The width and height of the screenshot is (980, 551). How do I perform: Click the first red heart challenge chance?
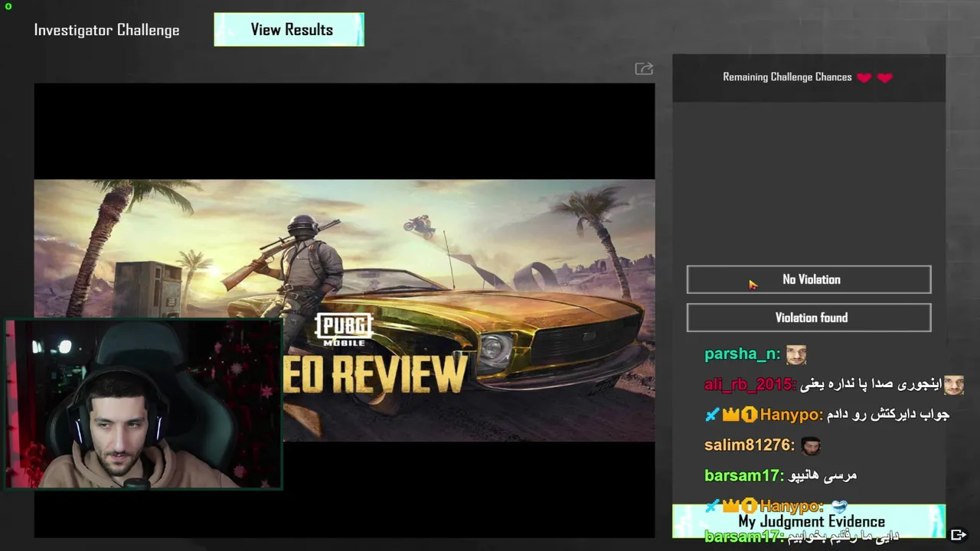[x=864, y=77]
